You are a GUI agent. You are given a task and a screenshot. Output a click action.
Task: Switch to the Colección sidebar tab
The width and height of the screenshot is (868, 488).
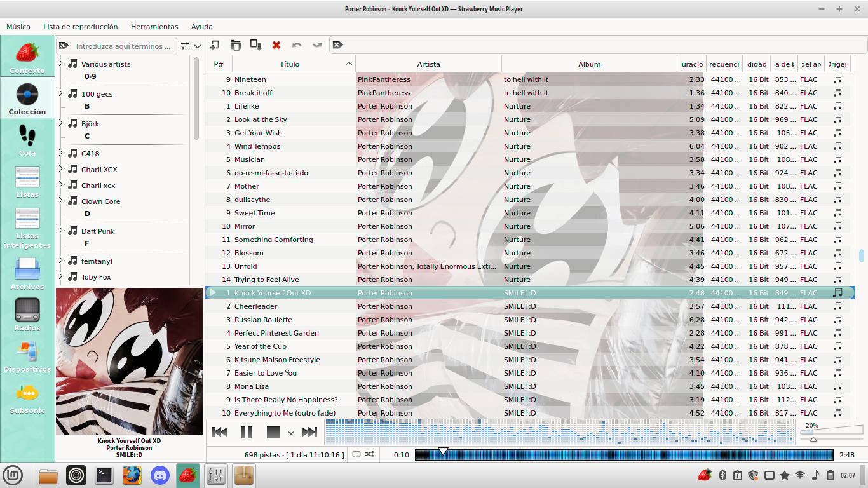tap(27, 98)
